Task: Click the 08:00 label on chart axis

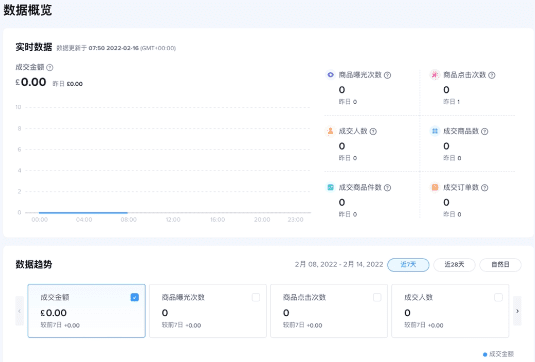Action: click(x=129, y=220)
